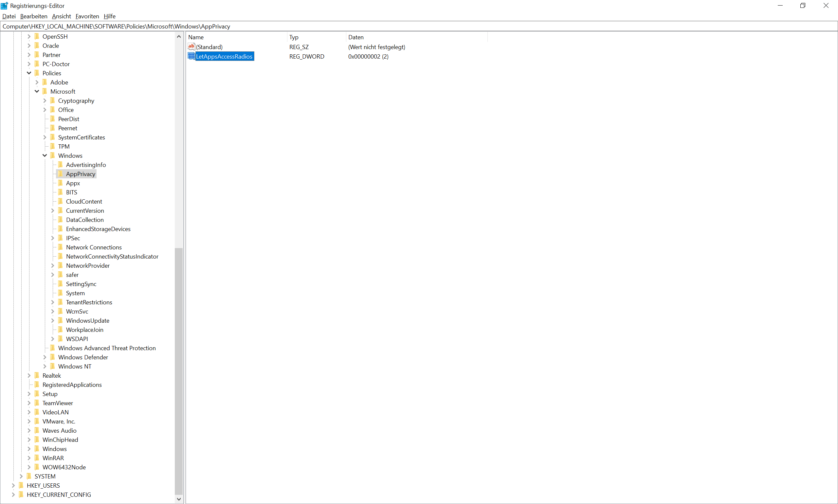
Task: Collapse the Microsoft key under Policies
Action: [x=37, y=91]
